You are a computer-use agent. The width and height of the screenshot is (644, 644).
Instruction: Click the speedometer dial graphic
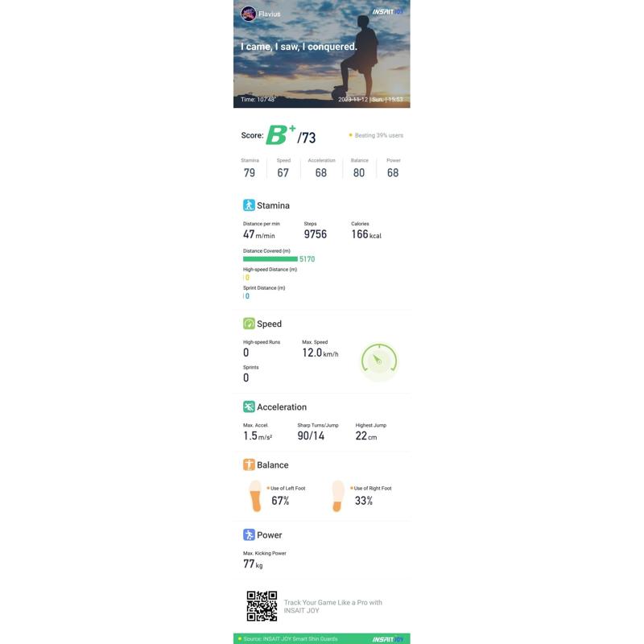pyautogui.click(x=379, y=361)
